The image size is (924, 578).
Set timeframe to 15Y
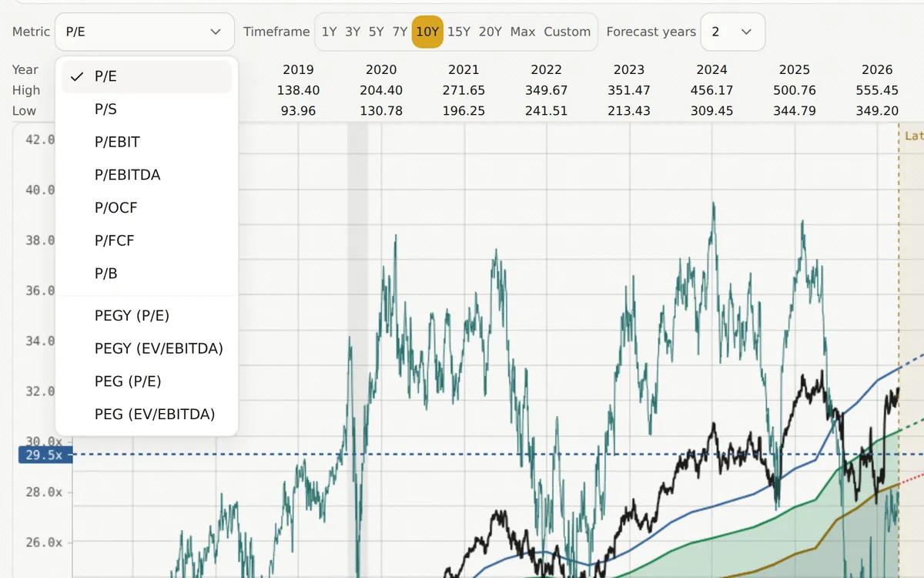pyautogui.click(x=459, y=32)
